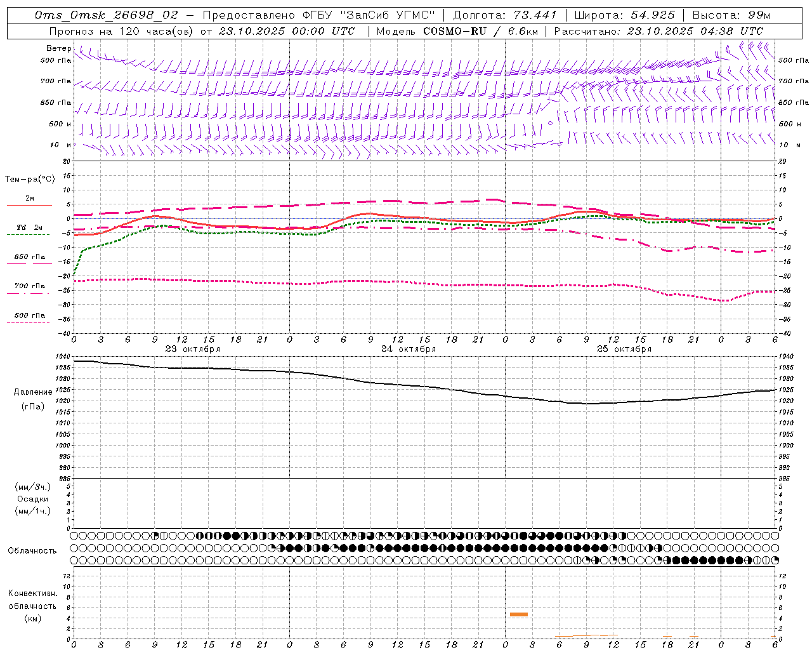This screenshot has width=812, height=650.
Task: Click the forecast start time 23.10.2025 00:00 UTC
Action: click(x=287, y=31)
